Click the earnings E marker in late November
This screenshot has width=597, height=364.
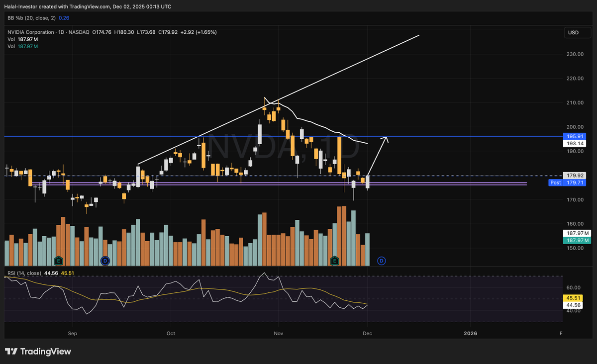335,260
